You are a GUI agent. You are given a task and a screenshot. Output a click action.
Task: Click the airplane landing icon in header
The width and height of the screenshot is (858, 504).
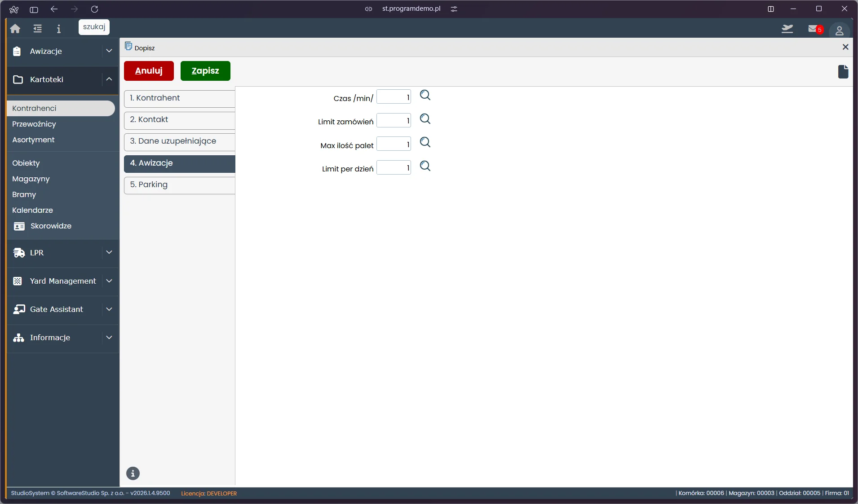coord(787,29)
